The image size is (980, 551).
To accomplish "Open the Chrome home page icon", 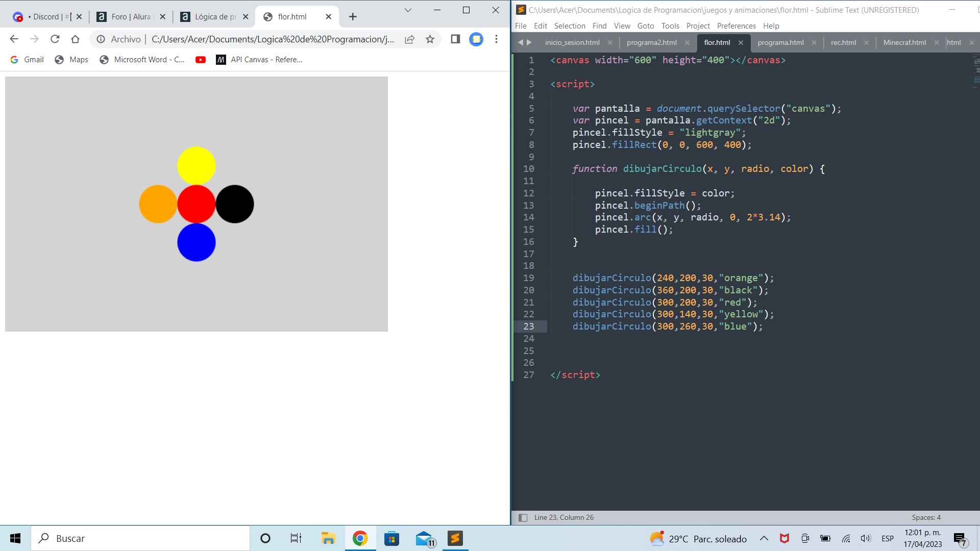I will 76,39.
